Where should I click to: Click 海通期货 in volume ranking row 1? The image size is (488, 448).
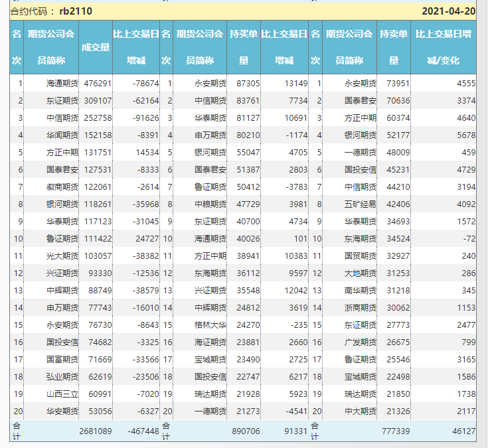tap(62, 84)
